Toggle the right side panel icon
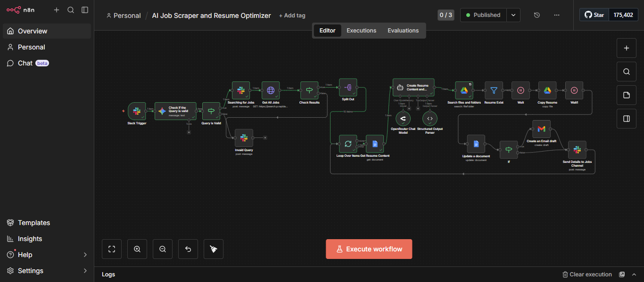The width and height of the screenshot is (644, 282). click(627, 119)
